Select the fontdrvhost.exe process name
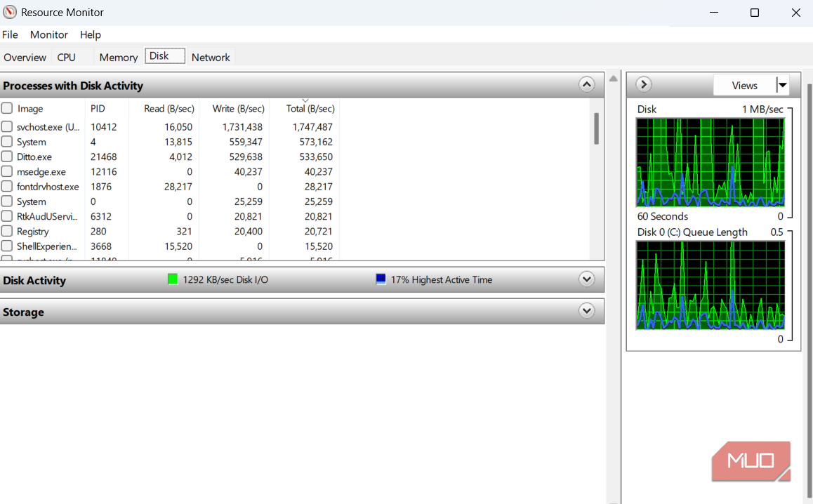 48,187
